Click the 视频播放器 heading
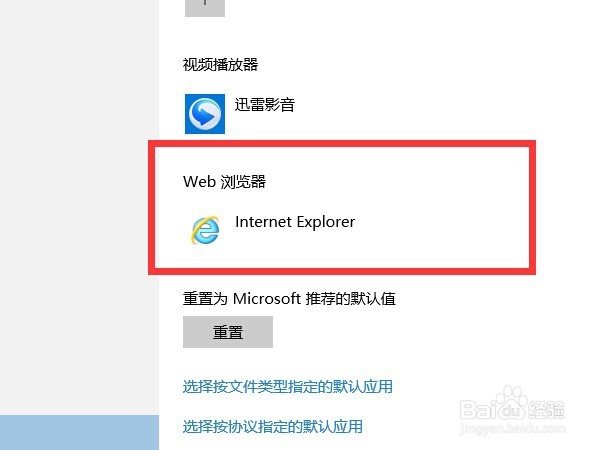This screenshot has height=450, width=600. coord(220,64)
